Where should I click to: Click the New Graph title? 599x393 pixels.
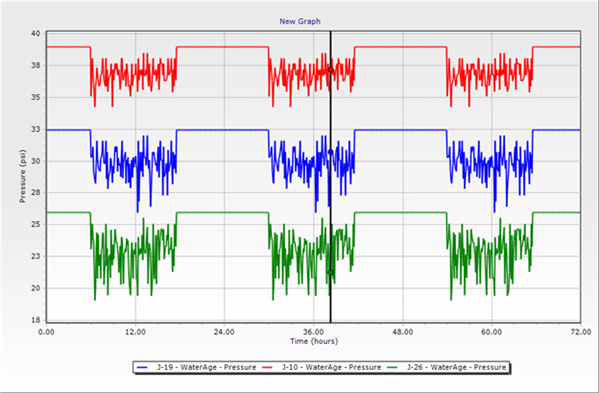(300, 21)
